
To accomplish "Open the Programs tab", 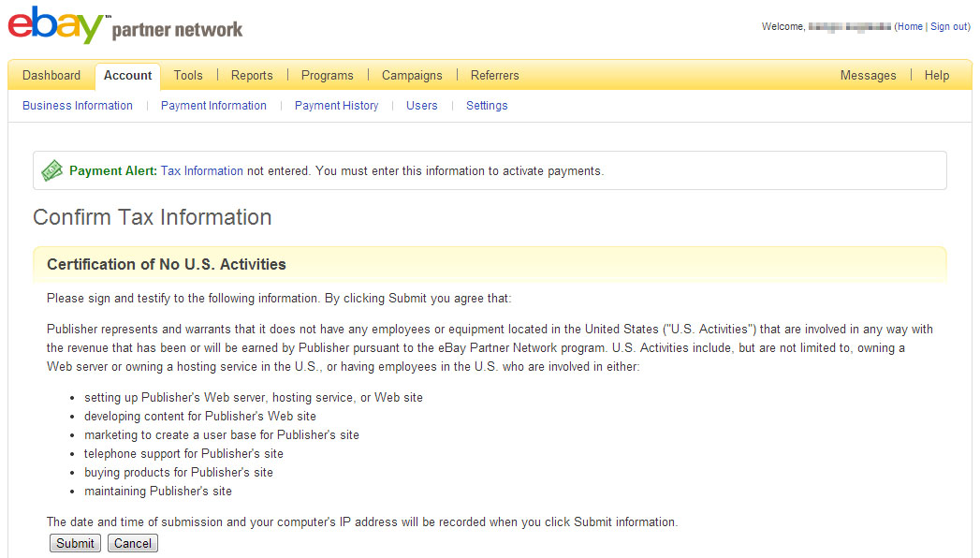I will pos(328,76).
